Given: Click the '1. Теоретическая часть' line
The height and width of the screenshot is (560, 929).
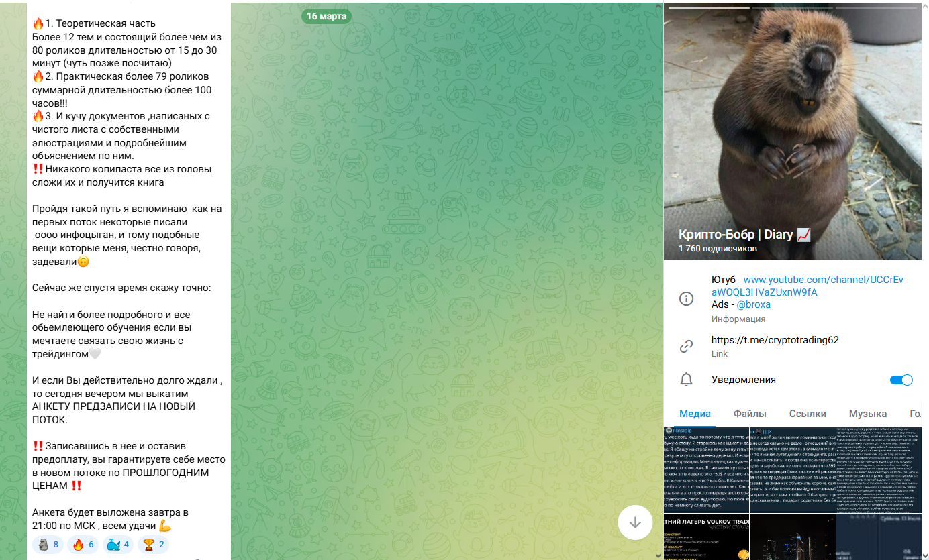Looking at the screenshot, I should [x=94, y=24].
